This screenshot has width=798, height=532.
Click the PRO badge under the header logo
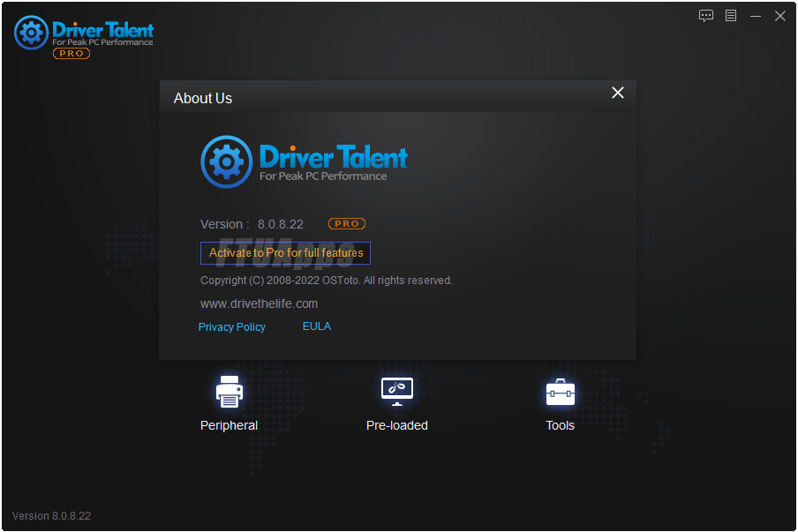(x=72, y=54)
